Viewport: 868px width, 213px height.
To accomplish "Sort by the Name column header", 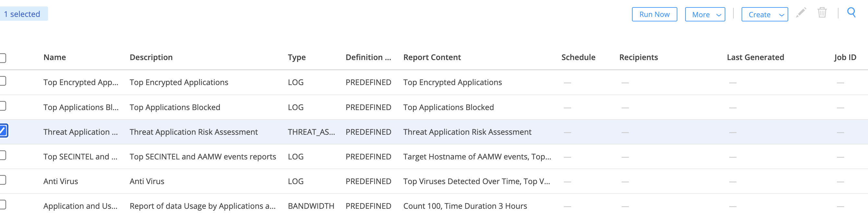I will [54, 57].
